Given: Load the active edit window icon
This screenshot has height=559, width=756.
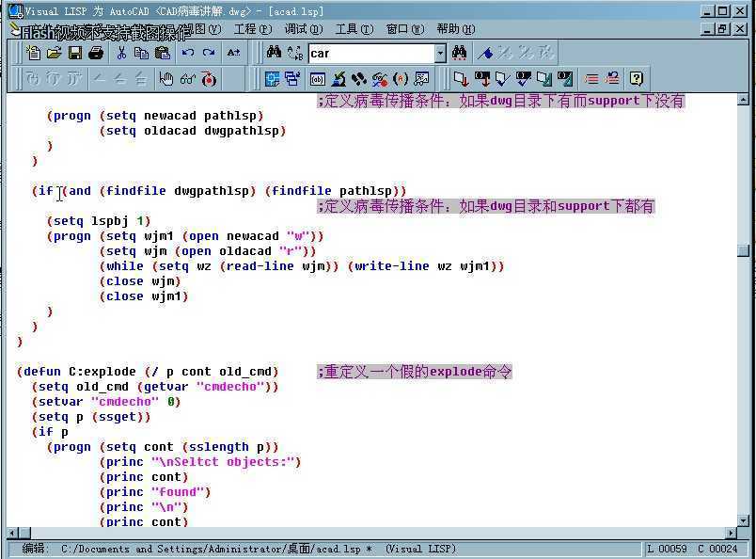Looking at the screenshot, I should (461, 79).
